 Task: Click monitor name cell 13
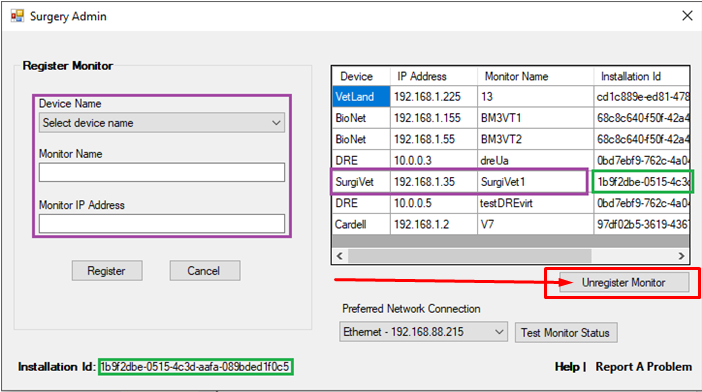coord(535,97)
